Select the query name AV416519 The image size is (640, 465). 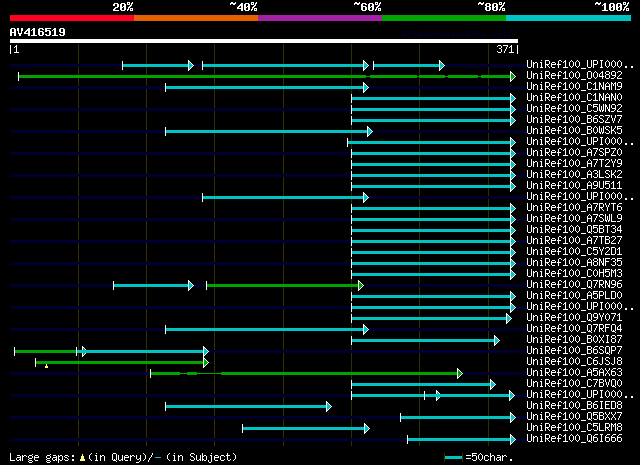point(38,32)
